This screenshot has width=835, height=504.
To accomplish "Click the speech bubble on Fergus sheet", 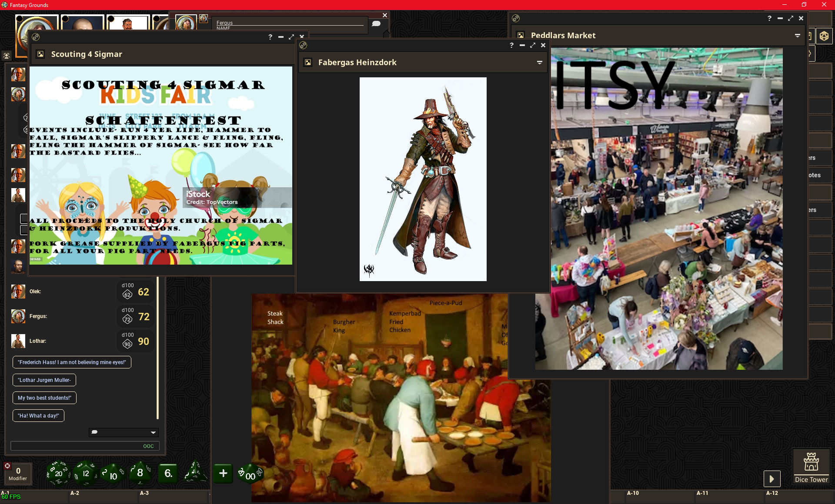I will click(376, 24).
